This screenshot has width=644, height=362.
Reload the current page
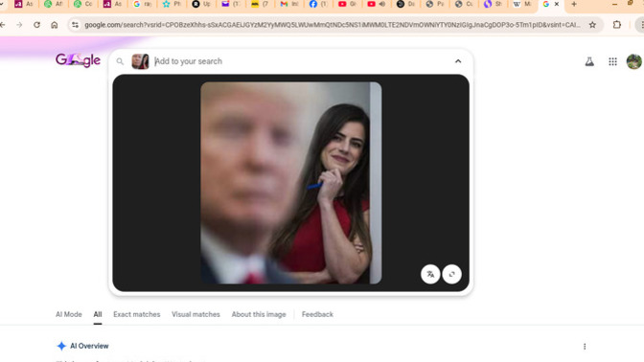click(37, 25)
